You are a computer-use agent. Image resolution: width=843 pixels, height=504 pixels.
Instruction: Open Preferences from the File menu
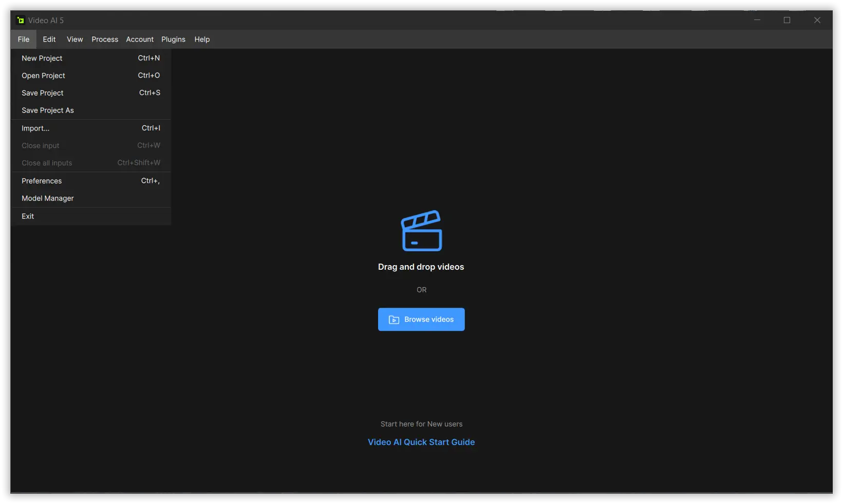[x=91, y=181]
